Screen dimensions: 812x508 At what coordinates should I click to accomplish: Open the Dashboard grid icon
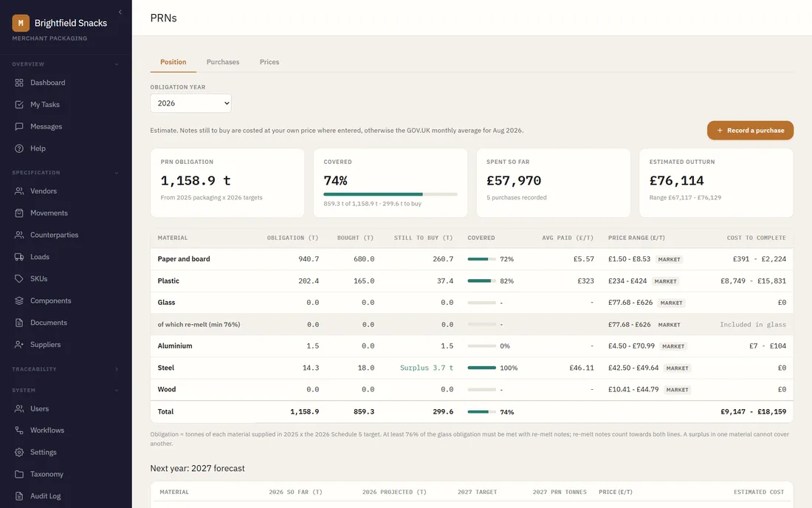[x=19, y=83]
